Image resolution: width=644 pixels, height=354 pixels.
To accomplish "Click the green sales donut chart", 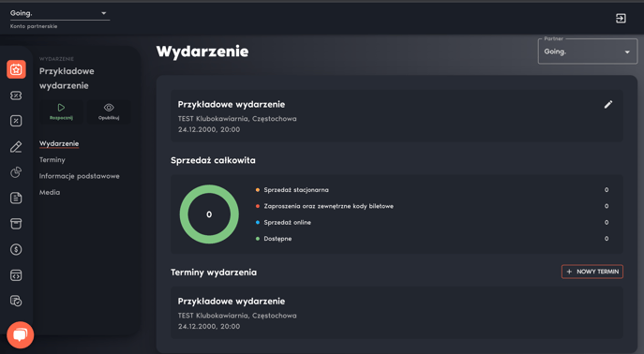I will click(x=209, y=214).
